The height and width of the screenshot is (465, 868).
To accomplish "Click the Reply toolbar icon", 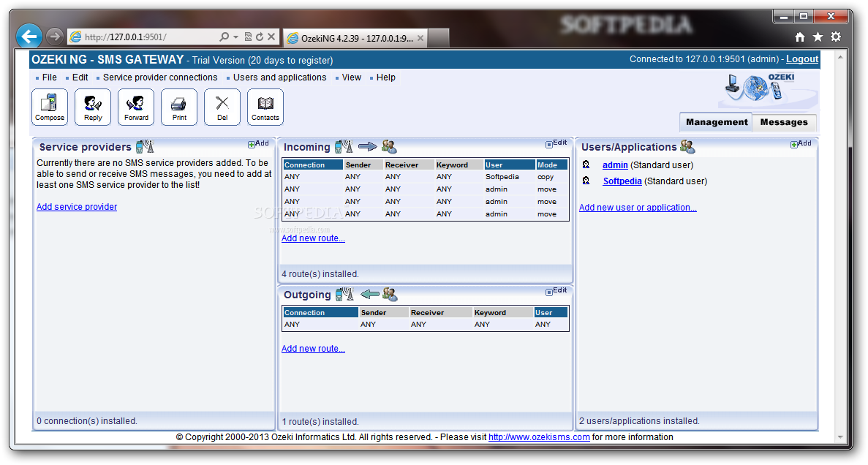I will pos(93,107).
